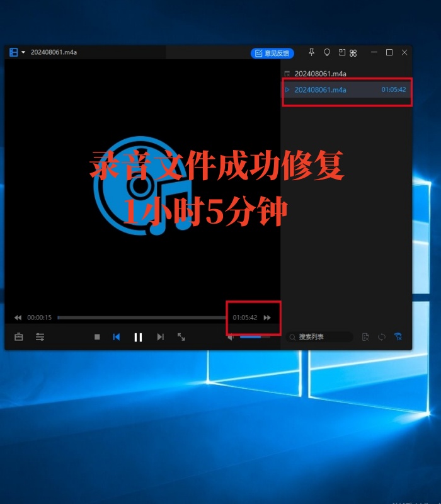Click the 01:05:42 duration in the playlist
This screenshot has height=504, width=441.
(x=393, y=89)
